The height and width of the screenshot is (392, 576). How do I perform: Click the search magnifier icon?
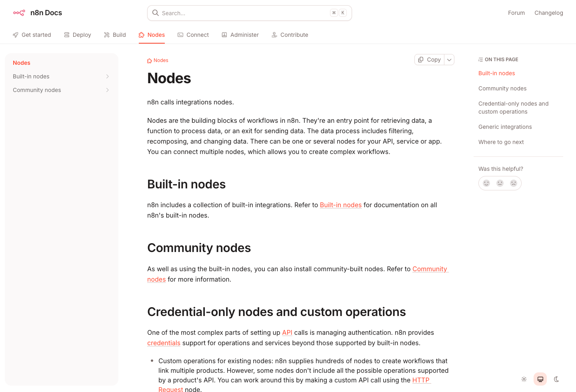(x=156, y=13)
